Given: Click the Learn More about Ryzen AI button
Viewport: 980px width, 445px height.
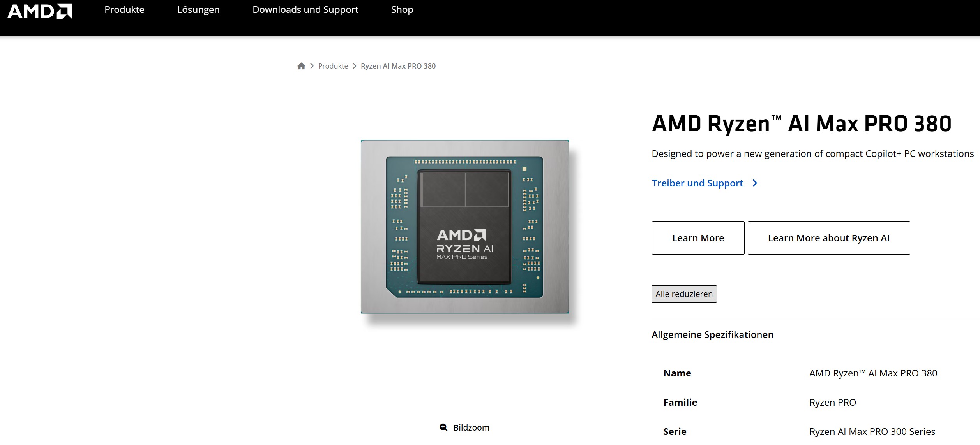Looking at the screenshot, I should (828, 237).
